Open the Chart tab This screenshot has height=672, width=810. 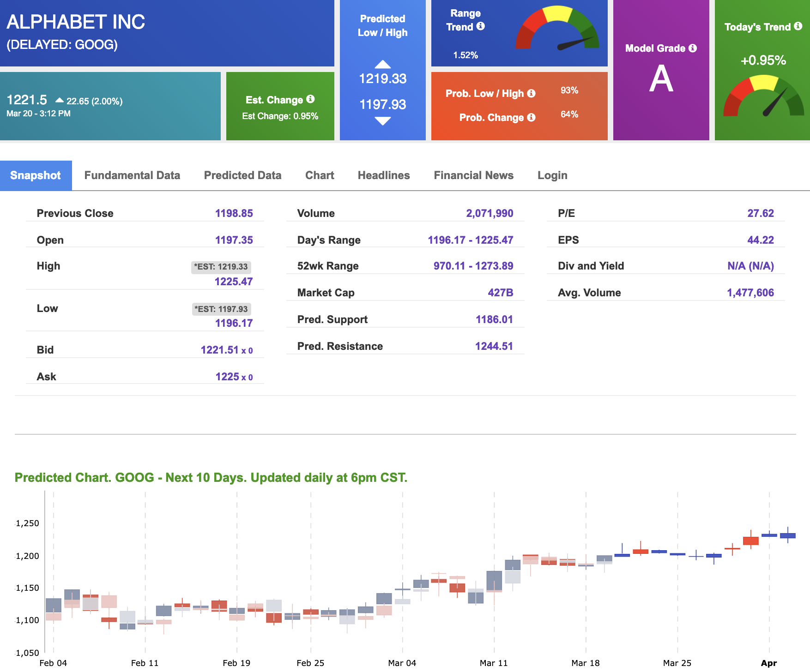pos(320,175)
